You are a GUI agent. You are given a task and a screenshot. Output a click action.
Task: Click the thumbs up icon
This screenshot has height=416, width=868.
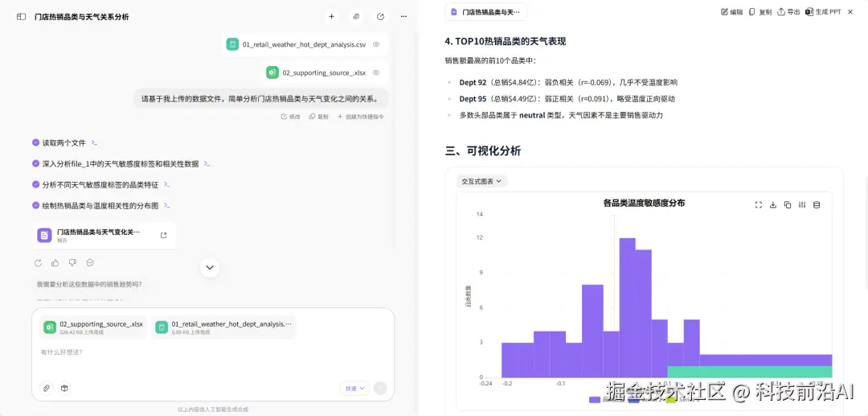(x=55, y=263)
